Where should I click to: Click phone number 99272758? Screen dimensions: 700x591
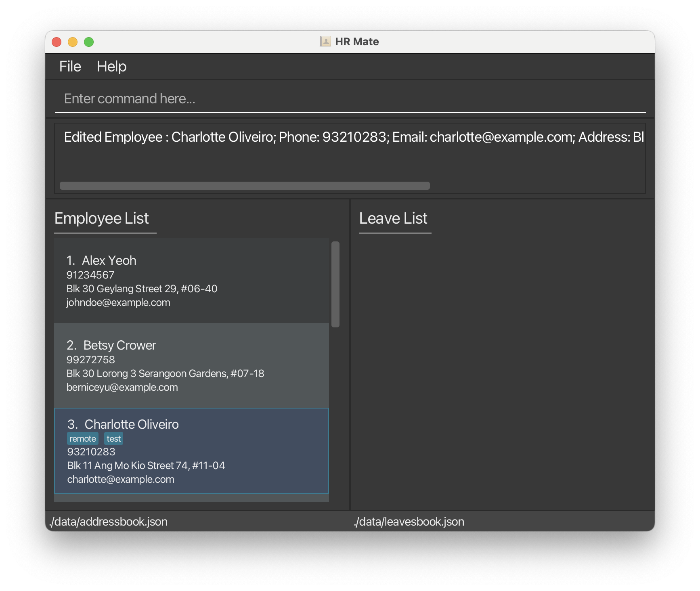pyautogui.click(x=91, y=360)
